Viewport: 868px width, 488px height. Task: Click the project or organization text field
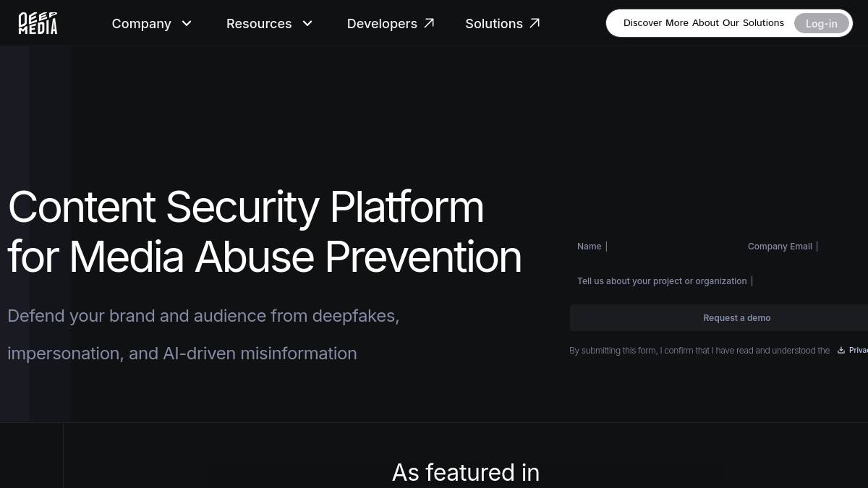(723, 281)
